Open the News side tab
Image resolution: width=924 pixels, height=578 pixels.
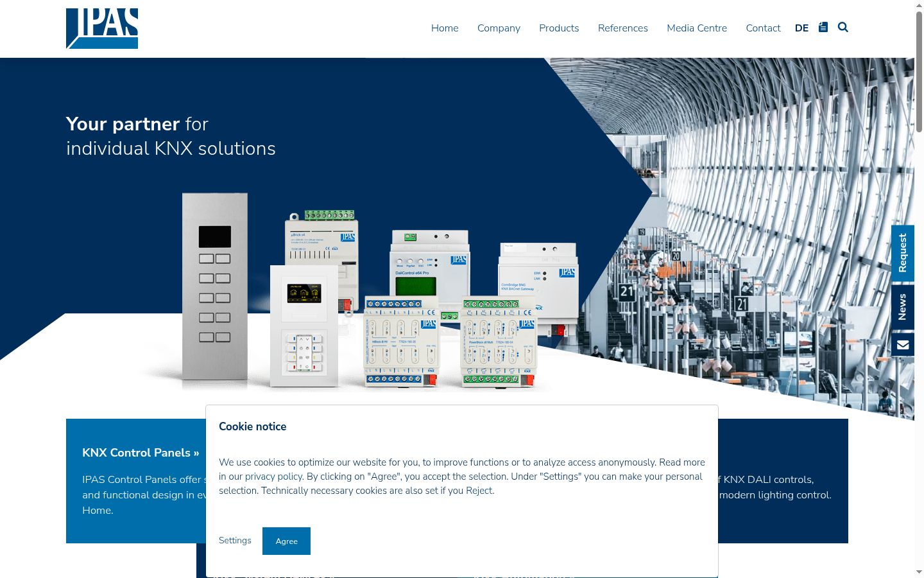(x=903, y=307)
